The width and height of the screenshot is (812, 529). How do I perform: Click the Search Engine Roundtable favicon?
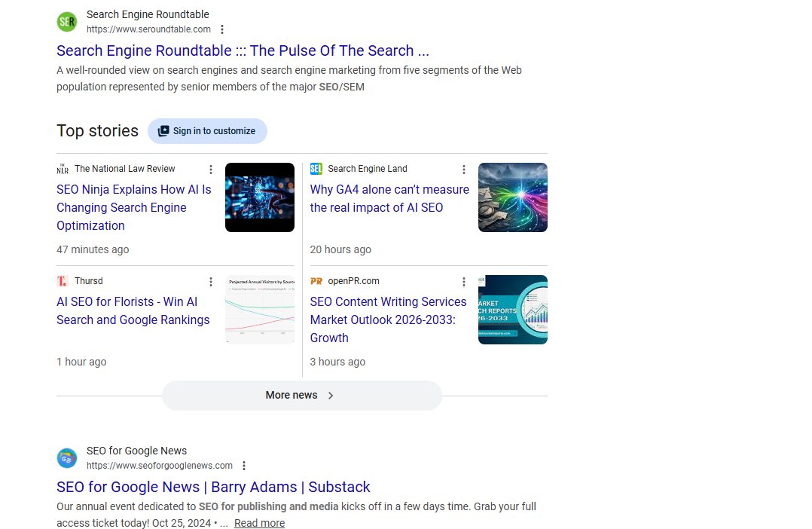point(67,22)
